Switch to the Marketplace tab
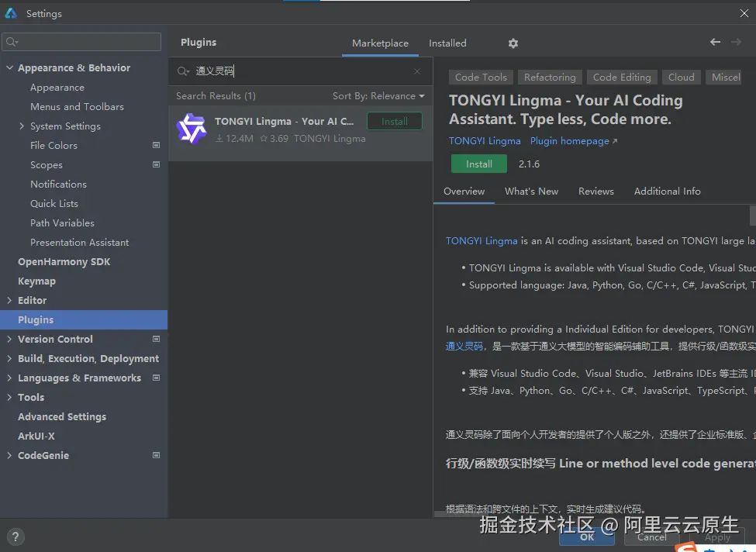The width and height of the screenshot is (756, 552). 380,43
